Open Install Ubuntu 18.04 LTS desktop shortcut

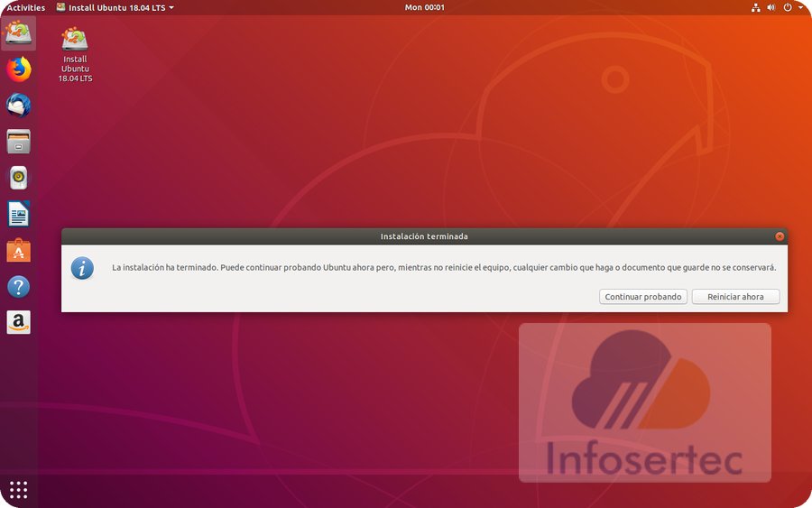[75, 54]
